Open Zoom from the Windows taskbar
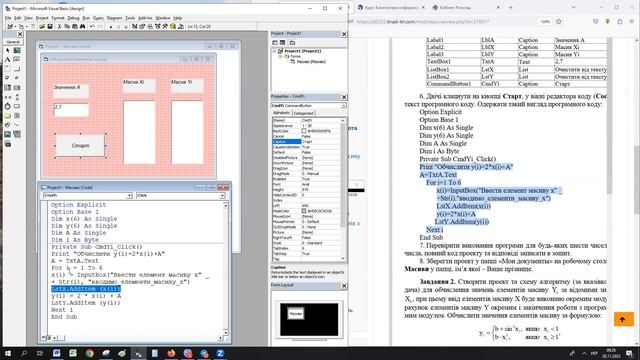Viewport: 640px width, 360px height. (220, 353)
